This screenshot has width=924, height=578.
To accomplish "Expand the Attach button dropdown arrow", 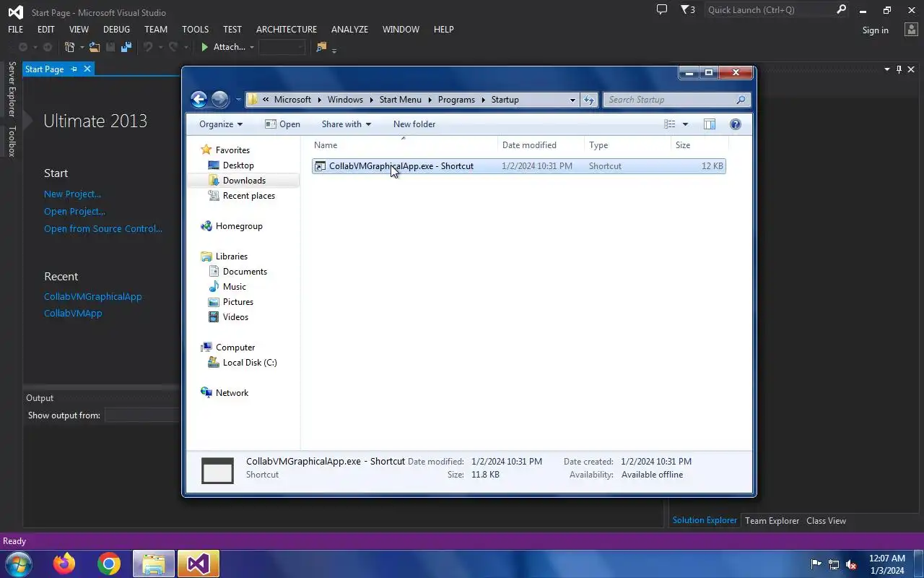I will [252, 47].
